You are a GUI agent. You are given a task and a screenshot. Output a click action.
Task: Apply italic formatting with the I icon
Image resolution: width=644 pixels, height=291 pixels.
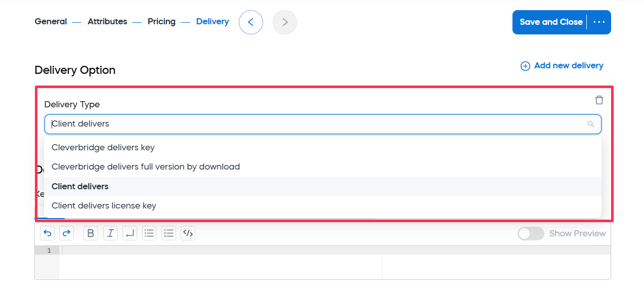110,233
